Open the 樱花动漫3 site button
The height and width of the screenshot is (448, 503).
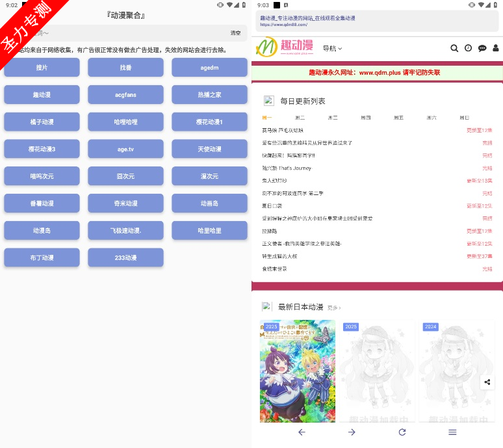tap(42, 149)
